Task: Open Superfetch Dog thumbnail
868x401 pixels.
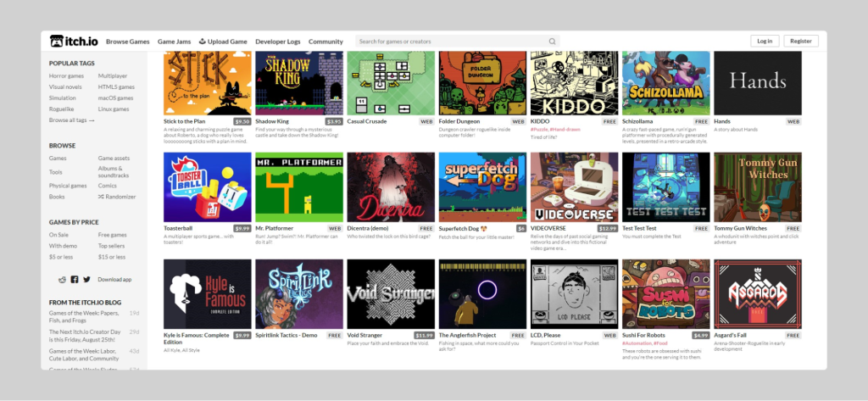Action: (x=482, y=187)
